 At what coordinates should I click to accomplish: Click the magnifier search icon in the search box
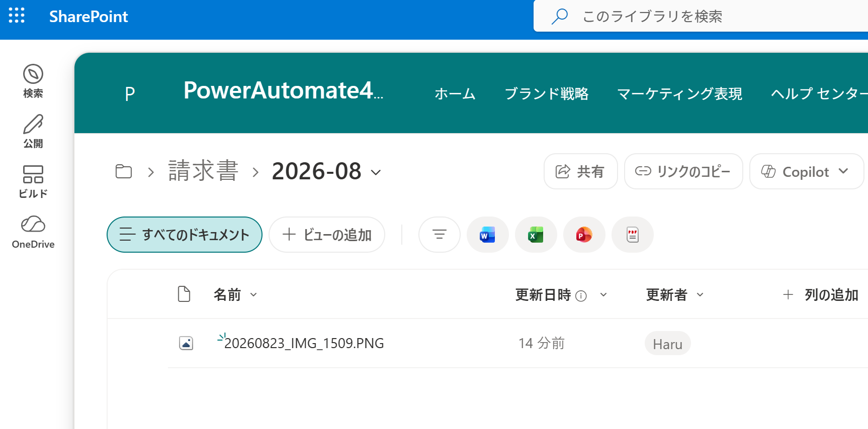[559, 17]
